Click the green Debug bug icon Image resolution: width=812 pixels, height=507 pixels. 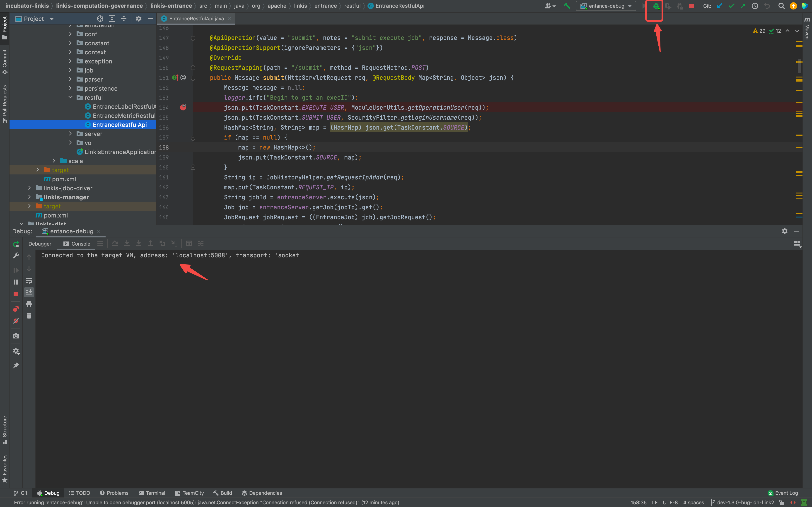tap(656, 6)
